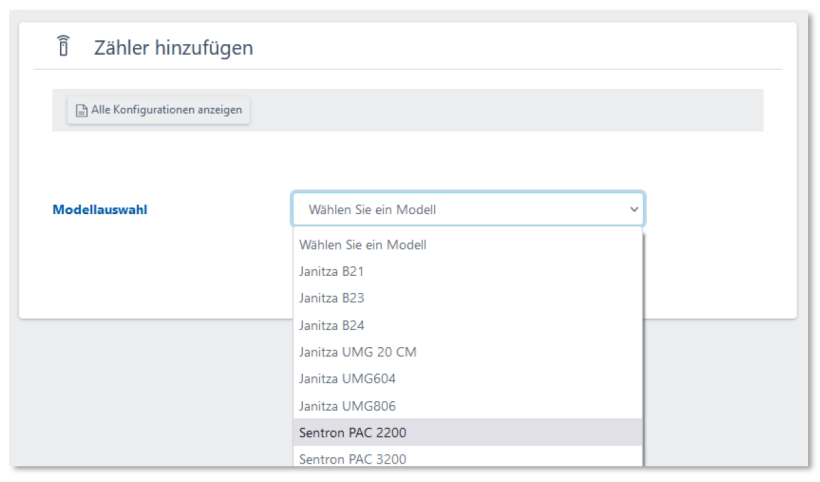Choose Janitza UMG604 model
Viewport: 820px width, 482px height.
tap(468, 378)
